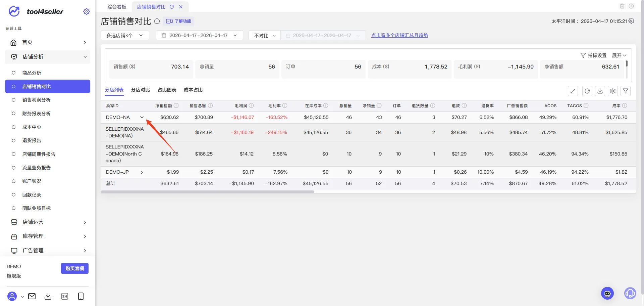
Task: Collapse the DEMO-NA row
Action: (x=142, y=117)
